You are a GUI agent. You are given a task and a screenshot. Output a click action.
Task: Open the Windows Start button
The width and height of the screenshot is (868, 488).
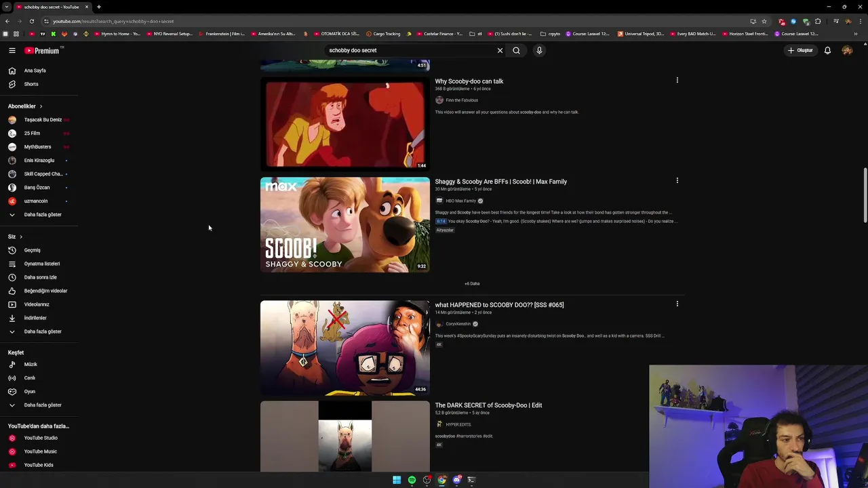[x=397, y=480]
